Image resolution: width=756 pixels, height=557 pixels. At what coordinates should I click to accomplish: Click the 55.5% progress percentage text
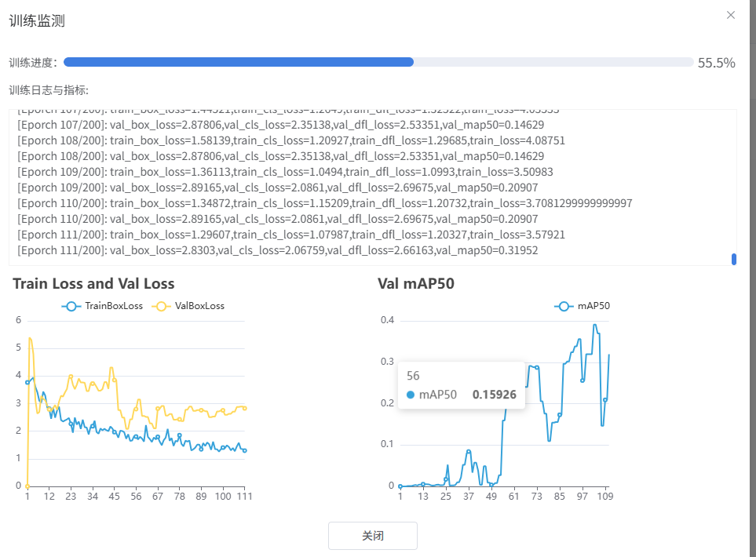tap(716, 63)
